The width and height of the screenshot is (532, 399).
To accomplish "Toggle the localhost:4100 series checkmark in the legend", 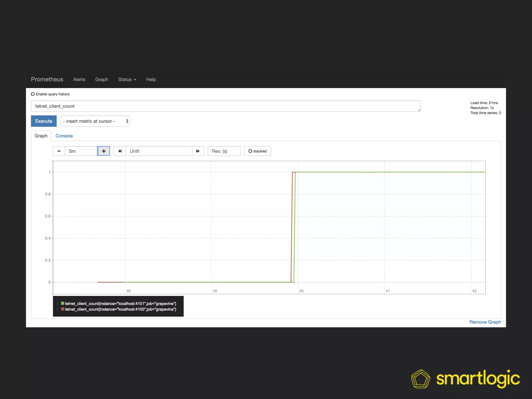I will 58,309.
